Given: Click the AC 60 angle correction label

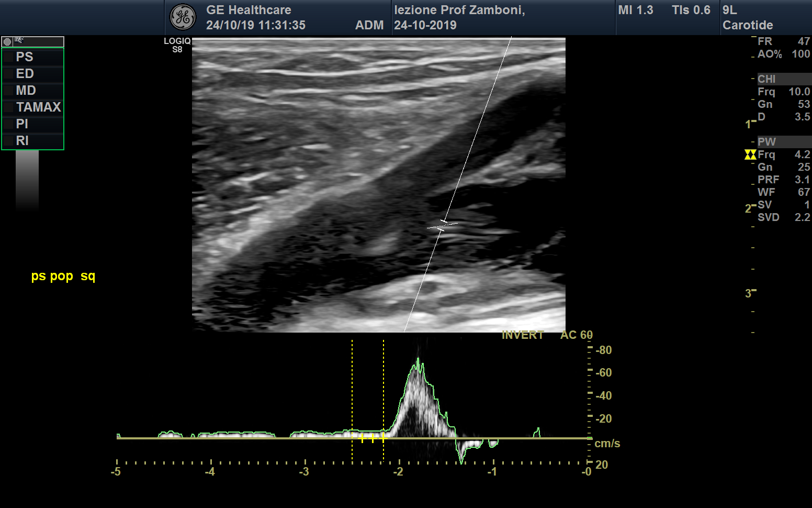Looking at the screenshot, I should pyautogui.click(x=576, y=335).
